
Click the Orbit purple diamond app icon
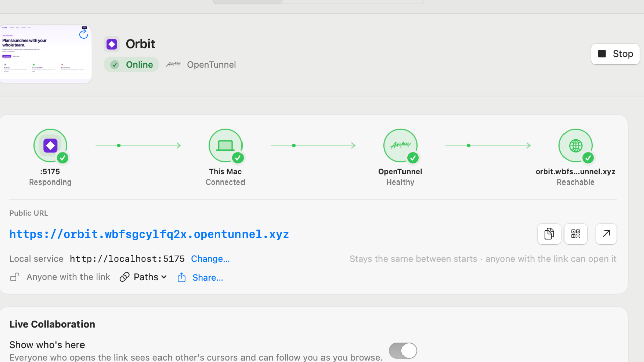click(x=112, y=44)
